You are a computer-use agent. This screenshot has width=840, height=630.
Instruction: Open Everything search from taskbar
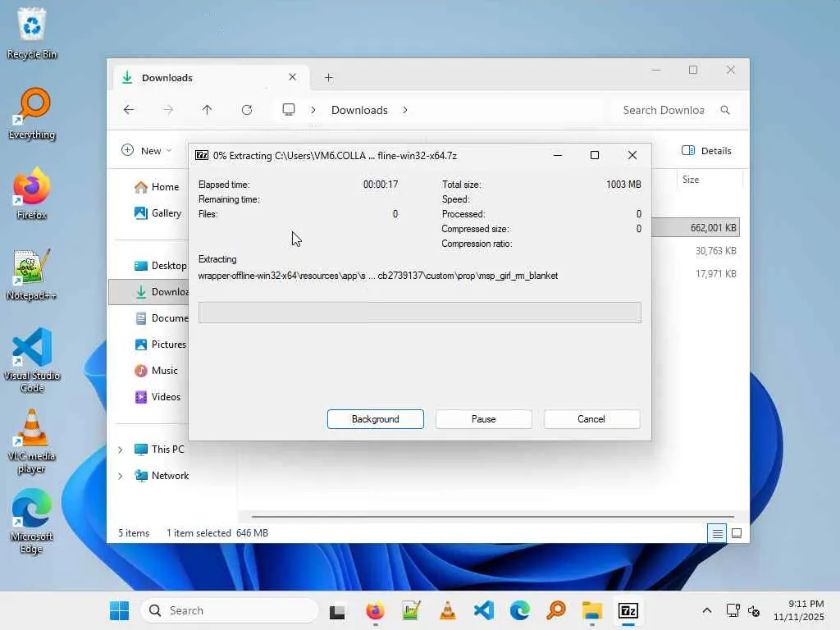[x=556, y=610]
